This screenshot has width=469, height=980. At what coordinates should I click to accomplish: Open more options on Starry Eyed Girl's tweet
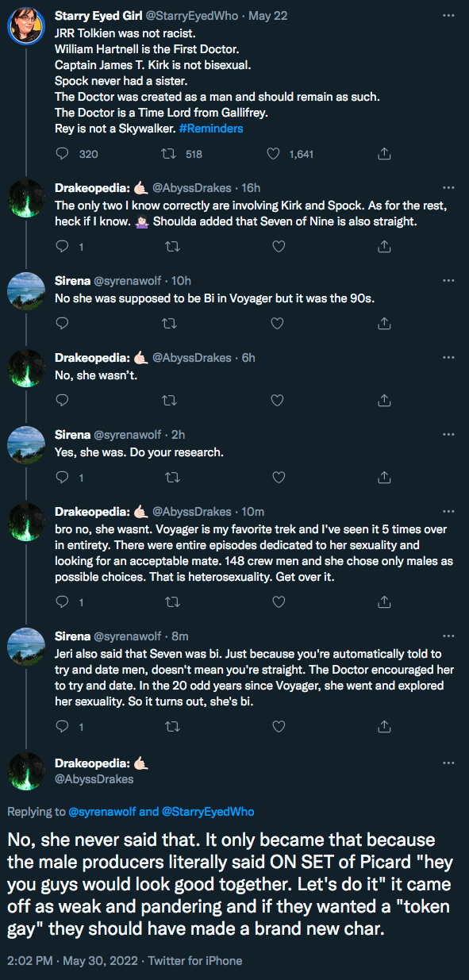448,15
